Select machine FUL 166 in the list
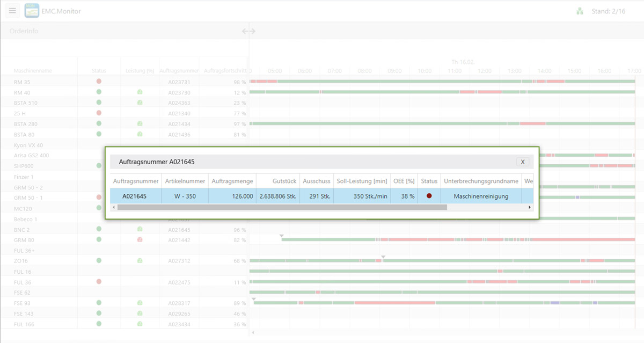 click(x=25, y=324)
